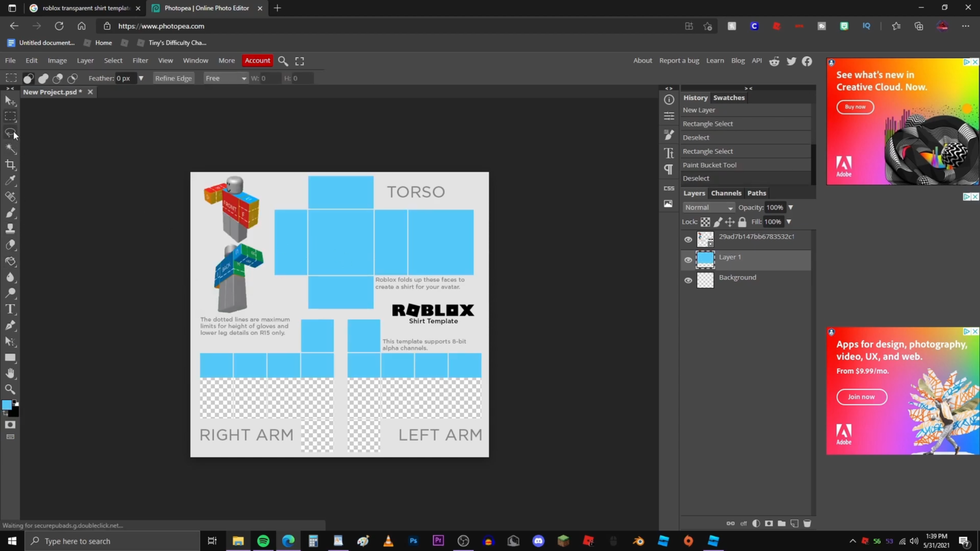Viewport: 980px width, 551px height.
Task: Select the Type tool
Action: click(10, 309)
